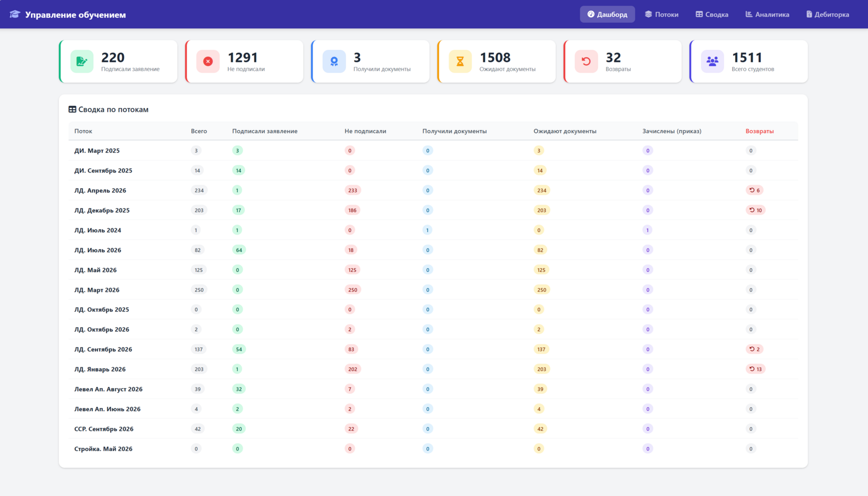Open the Дебиторка tab
This screenshot has height=496, width=868.
pyautogui.click(x=828, y=14)
